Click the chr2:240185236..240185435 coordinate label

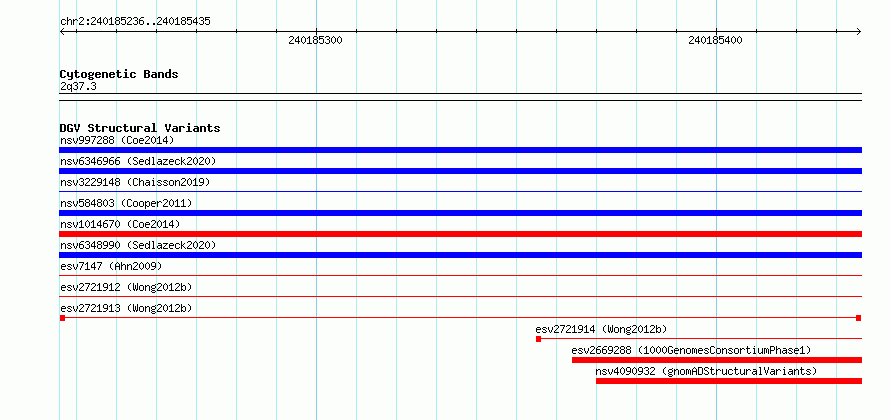pos(135,22)
